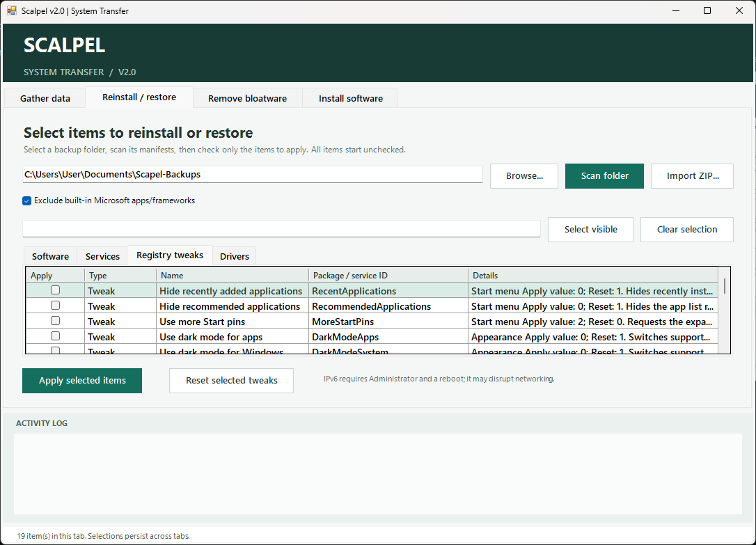Close the Scalpel window

pyautogui.click(x=739, y=10)
